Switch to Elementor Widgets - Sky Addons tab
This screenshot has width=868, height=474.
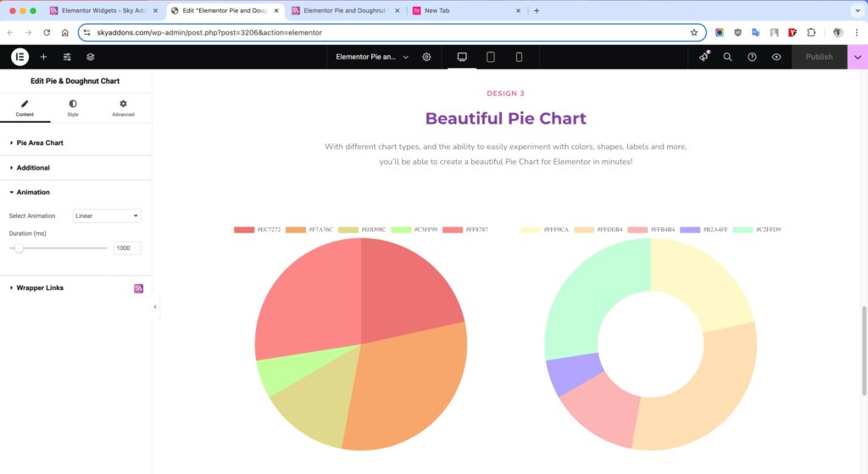(x=103, y=10)
